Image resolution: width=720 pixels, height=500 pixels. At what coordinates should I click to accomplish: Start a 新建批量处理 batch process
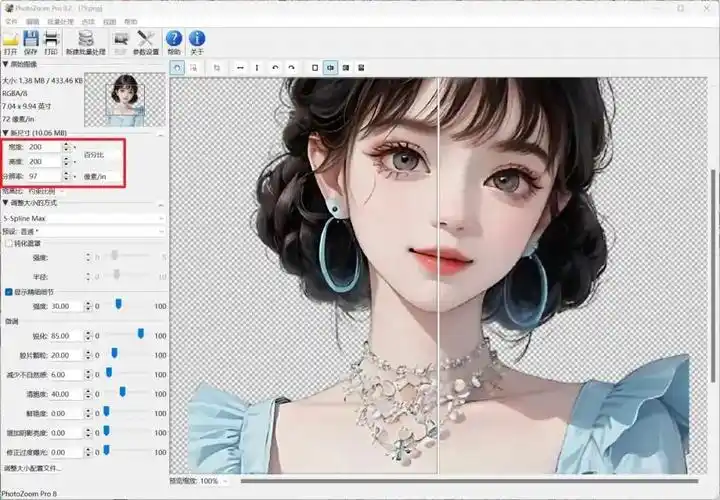point(85,40)
